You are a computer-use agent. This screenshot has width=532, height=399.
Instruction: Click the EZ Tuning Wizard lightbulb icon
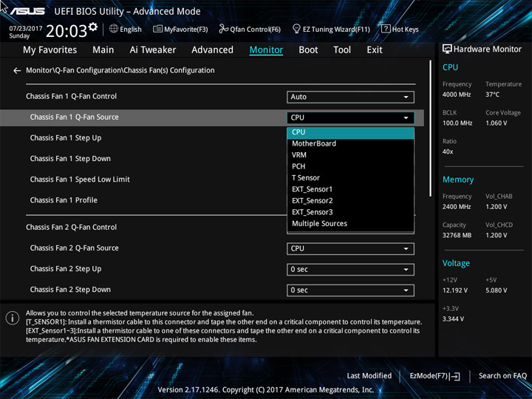coord(296,29)
